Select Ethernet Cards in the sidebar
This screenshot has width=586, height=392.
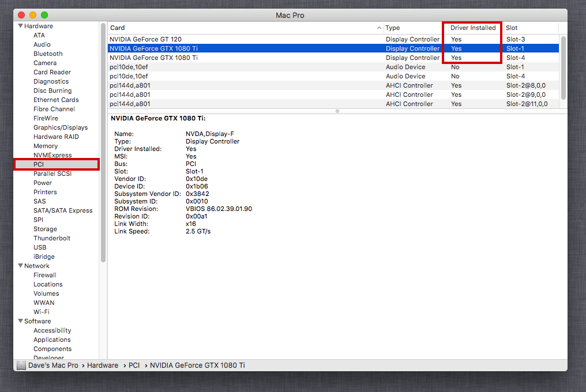coord(56,100)
